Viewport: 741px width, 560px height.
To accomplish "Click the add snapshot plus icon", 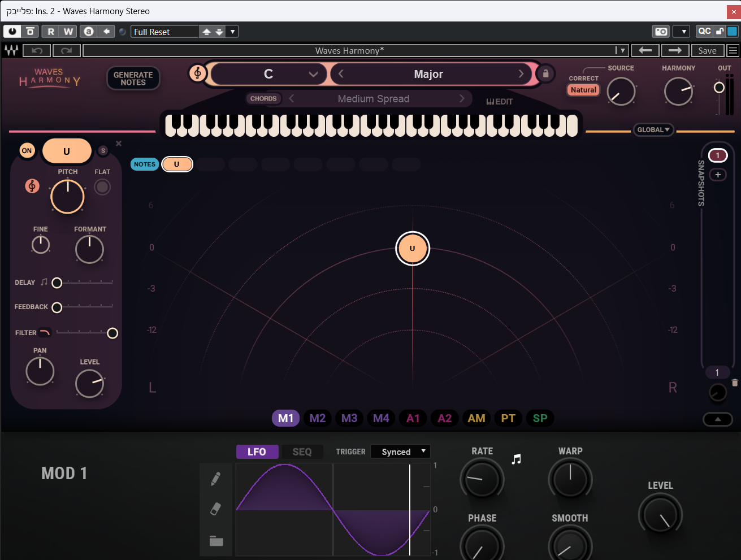I will 718,175.
